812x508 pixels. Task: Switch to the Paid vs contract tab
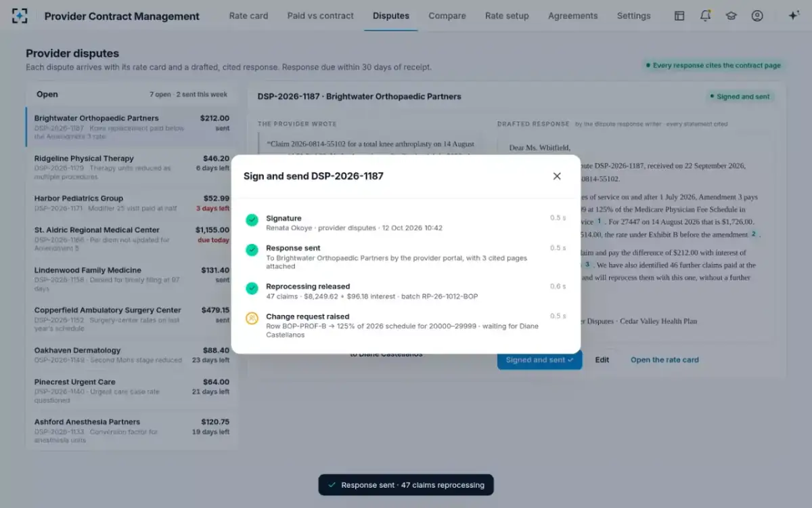pos(320,16)
